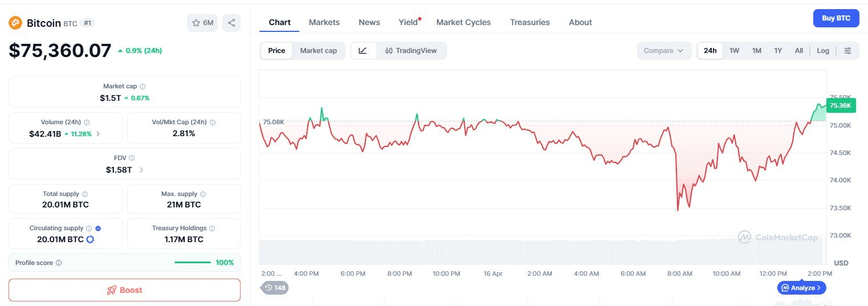Expand Volume (24h) details arrow
The width and height of the screenshot is (868, 306).
(x=98, y=134)
